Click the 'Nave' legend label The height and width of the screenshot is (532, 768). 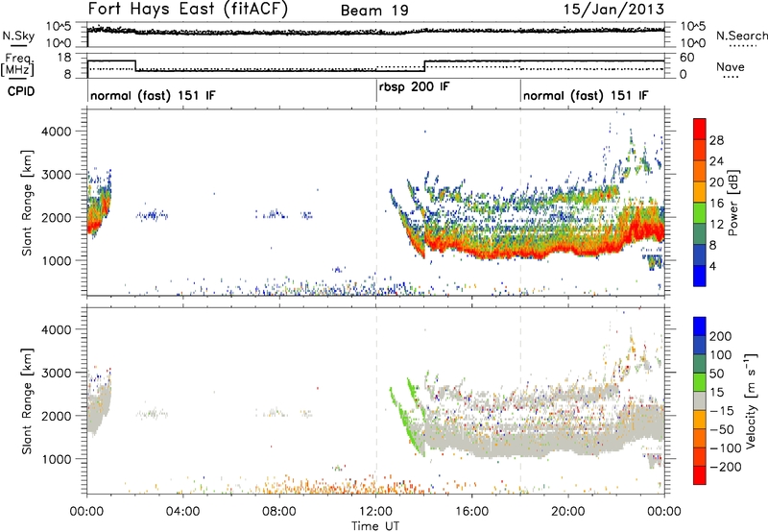coord(731,66)
